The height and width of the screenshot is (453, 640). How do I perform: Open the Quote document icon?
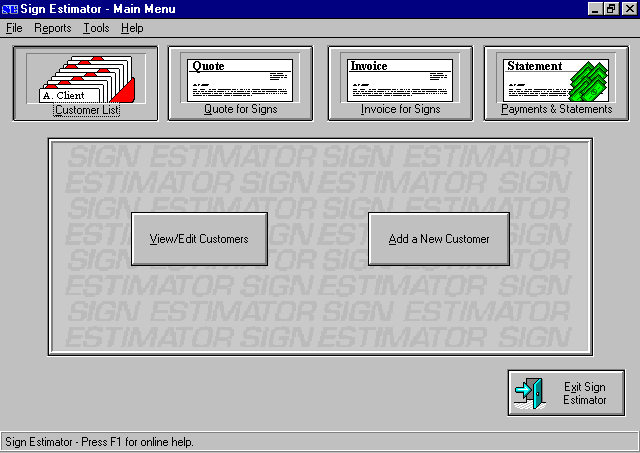pos(240,79)
